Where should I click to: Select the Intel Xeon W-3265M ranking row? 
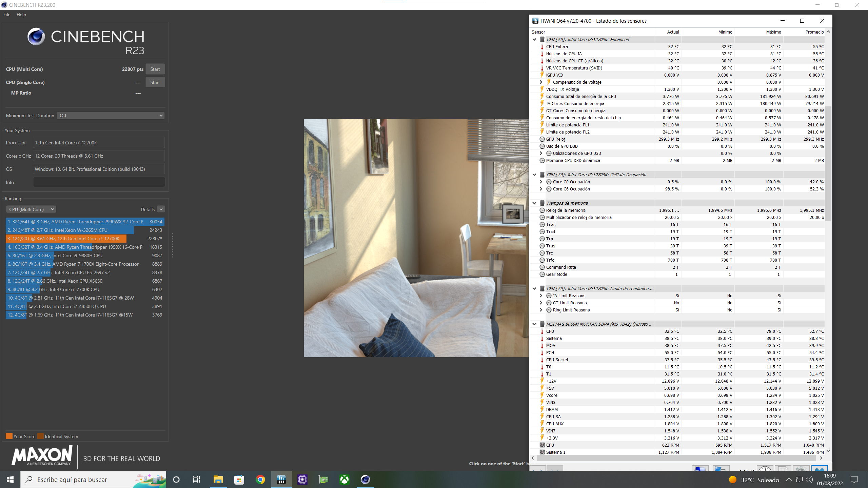pos(85,230)
